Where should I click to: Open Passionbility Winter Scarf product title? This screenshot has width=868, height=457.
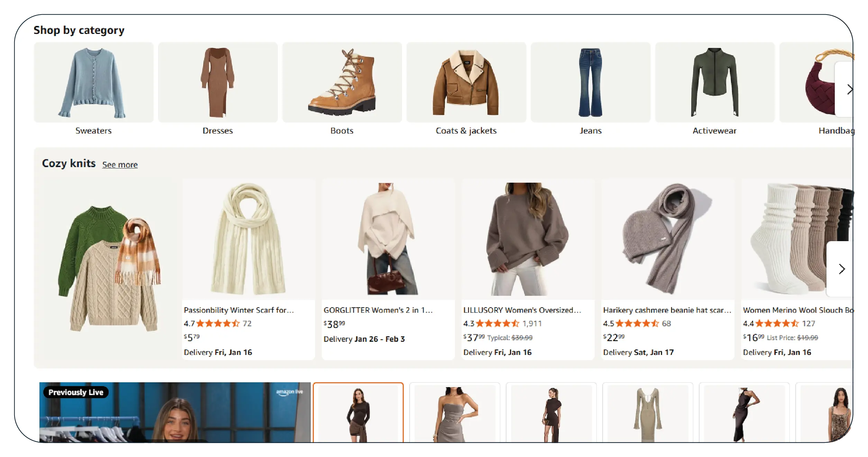(239, 310)
